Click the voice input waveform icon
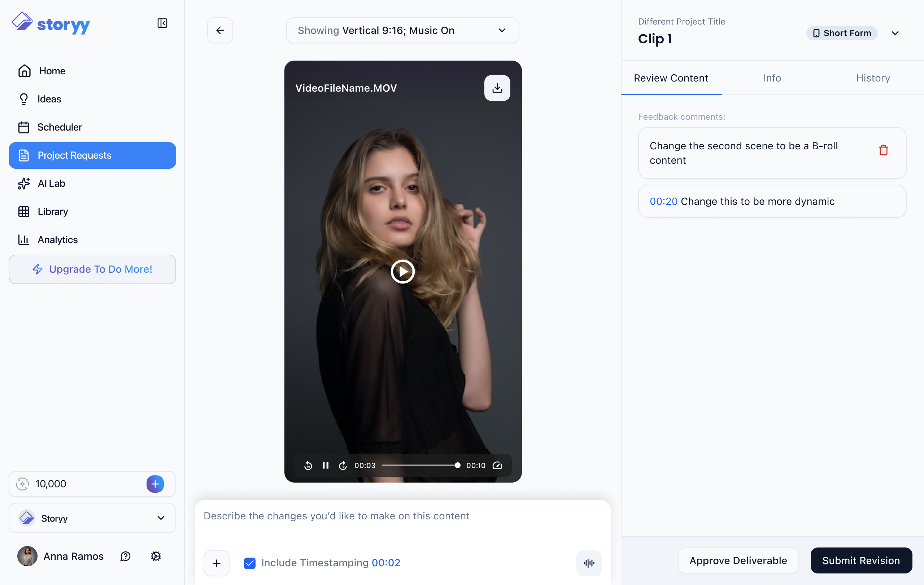The image size is (924, 585). 589,563
